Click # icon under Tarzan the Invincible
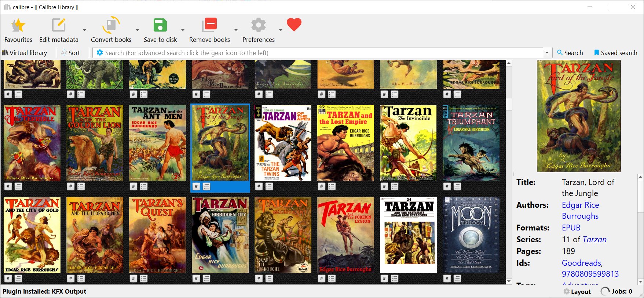 point(384,186)
